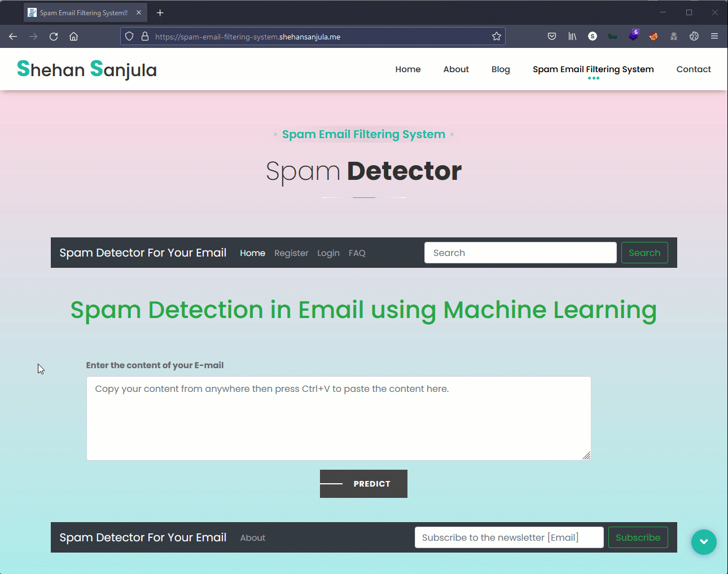
Task: Click the teal scroll-down chevron button
Action: [x=704, y=542]
